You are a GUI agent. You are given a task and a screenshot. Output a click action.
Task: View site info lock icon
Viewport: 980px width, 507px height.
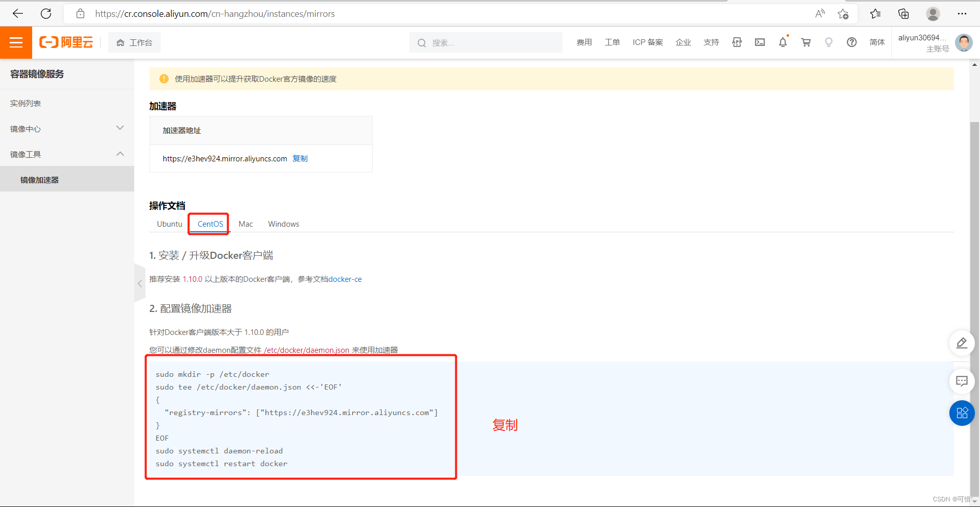80,14
